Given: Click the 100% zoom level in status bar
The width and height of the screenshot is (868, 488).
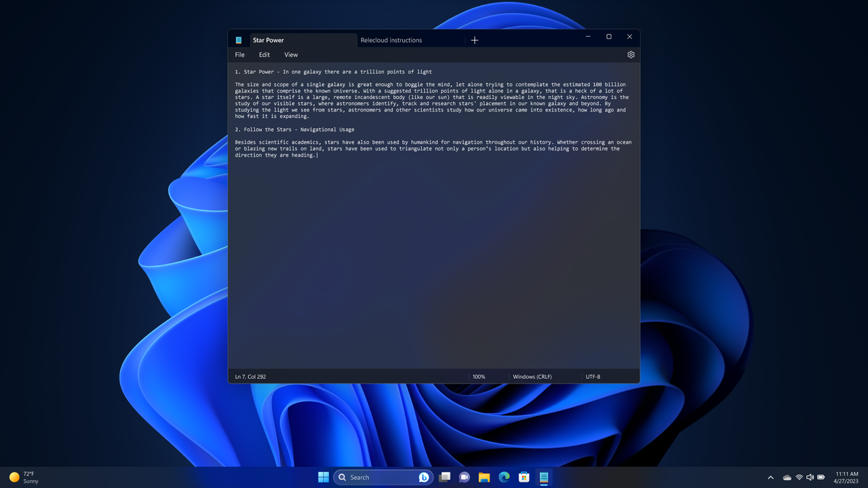Looking at the screenshot, I should click(479, 377).
